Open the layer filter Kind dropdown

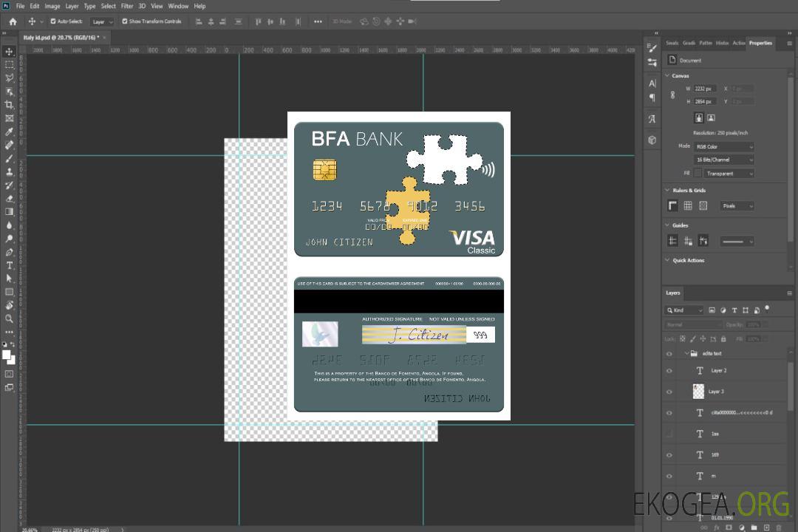click(684, 310)
